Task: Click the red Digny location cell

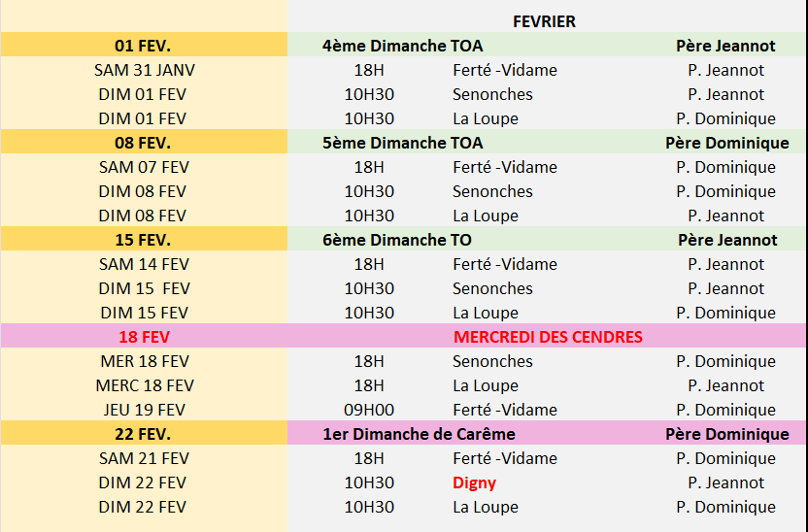Action: 474,482
